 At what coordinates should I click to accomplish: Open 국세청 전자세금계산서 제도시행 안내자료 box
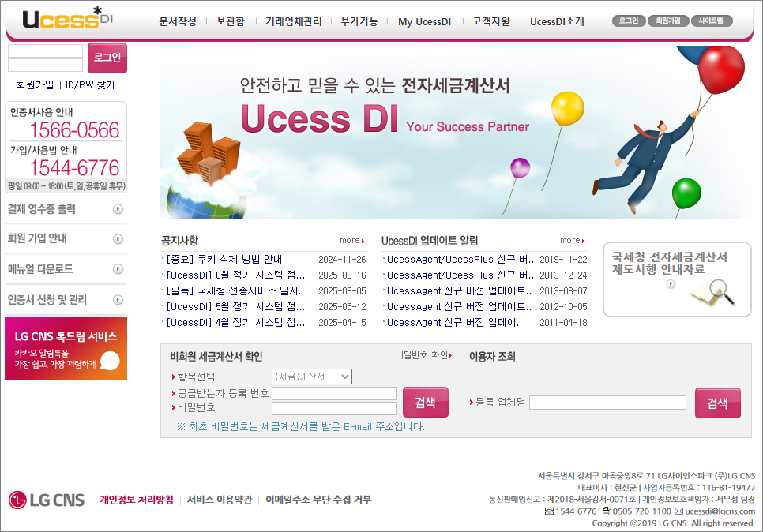coord(677,279)
